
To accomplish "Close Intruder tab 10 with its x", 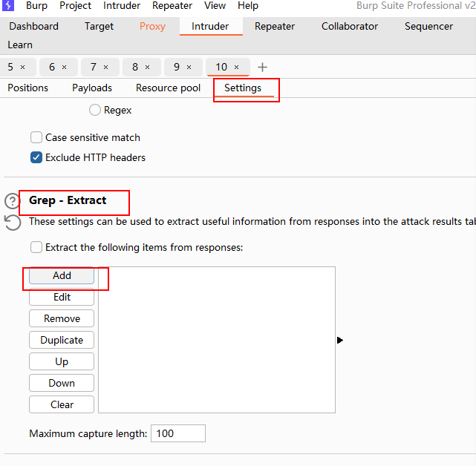I will [237, 68].
